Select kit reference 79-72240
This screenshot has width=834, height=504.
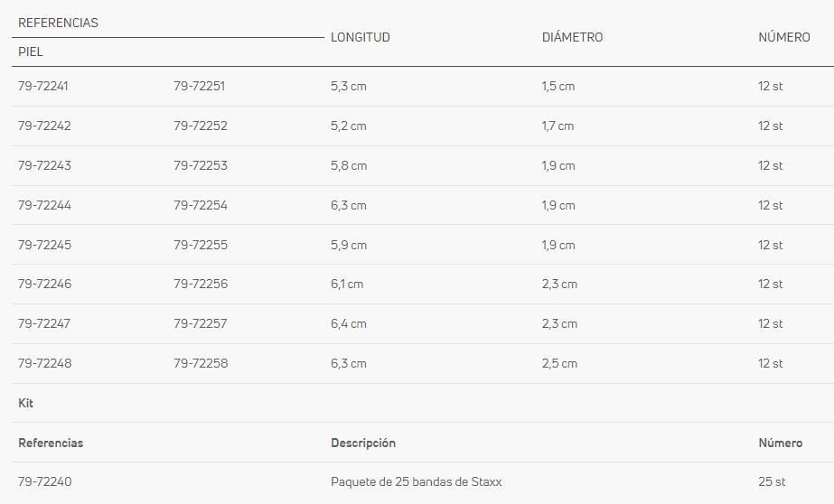pyautogui.click(x=44, y=481)
